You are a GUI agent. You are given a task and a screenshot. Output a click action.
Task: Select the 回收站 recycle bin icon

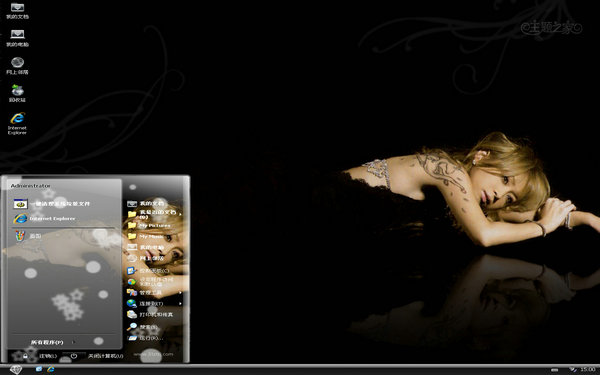17,94
